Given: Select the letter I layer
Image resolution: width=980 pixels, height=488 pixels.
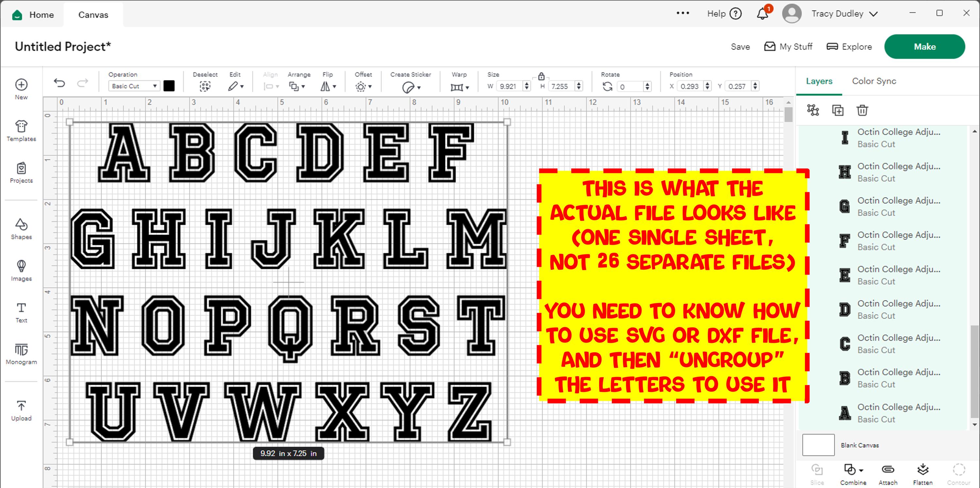Looking at the screenshot, I should pyautogui.click(x=882, y=137).
